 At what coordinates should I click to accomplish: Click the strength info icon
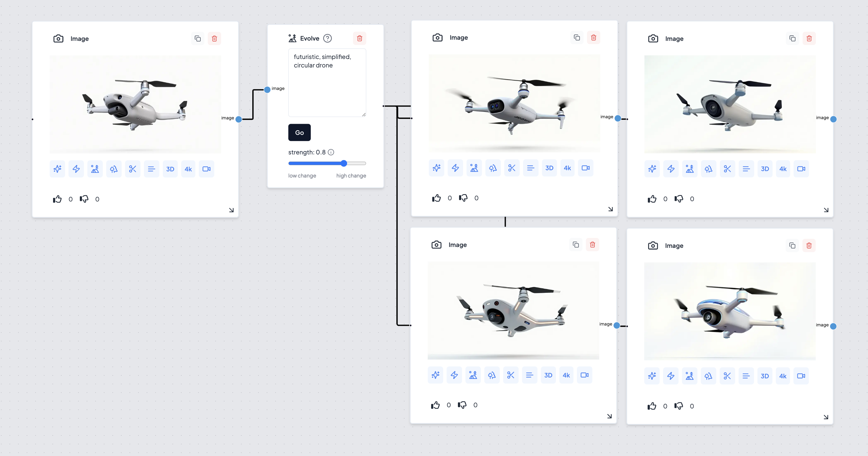point(331,152)
